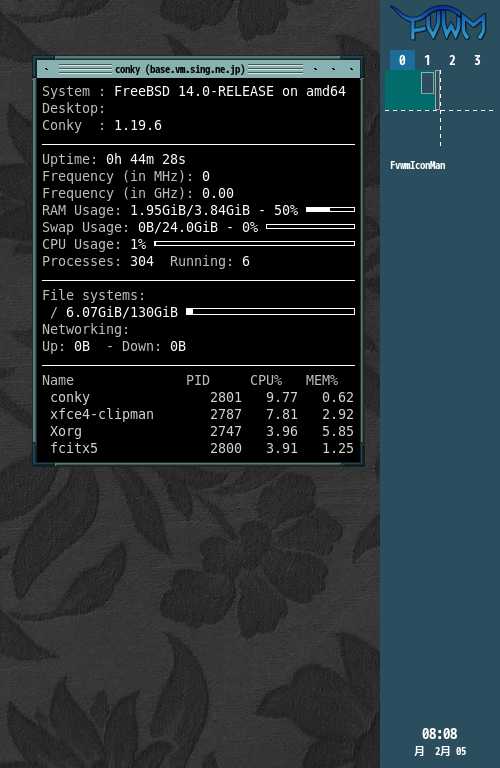The image size is (500, 768).
Task: Click the MEM% column header
Action: (322, 381)
